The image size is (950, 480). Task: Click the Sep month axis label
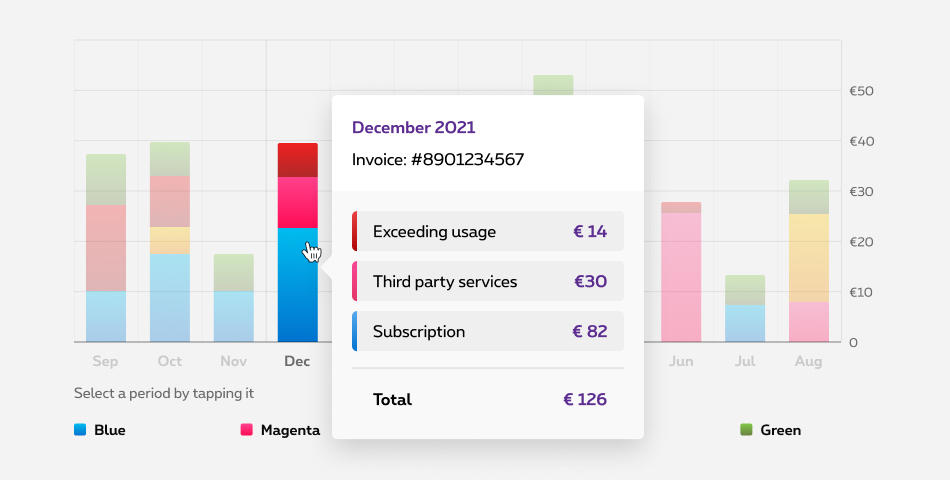(x=105, y=361)
